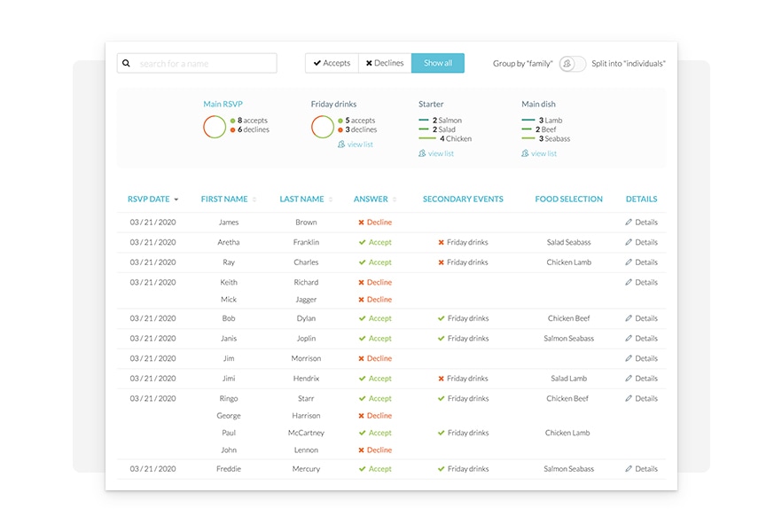Click last name "Hendrix"
This screenshot has height=532, width=782.
tap(306, 379)
